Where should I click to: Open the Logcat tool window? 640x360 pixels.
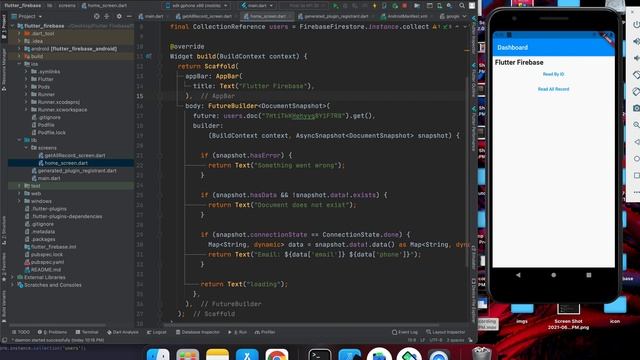tap(157, 332)
